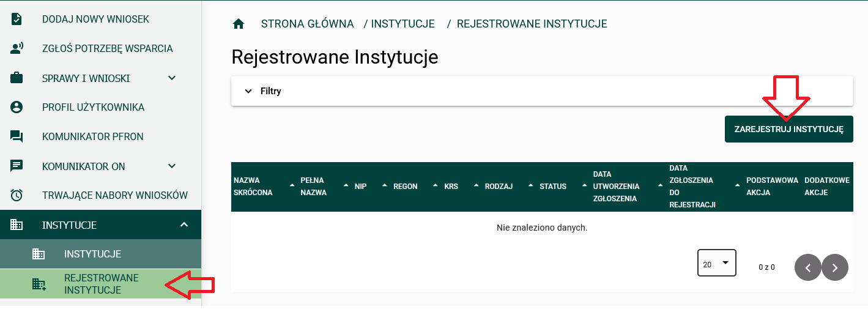Sort by the REGON column arrow
Screen dimensions: 868x334
coord(435,185)
